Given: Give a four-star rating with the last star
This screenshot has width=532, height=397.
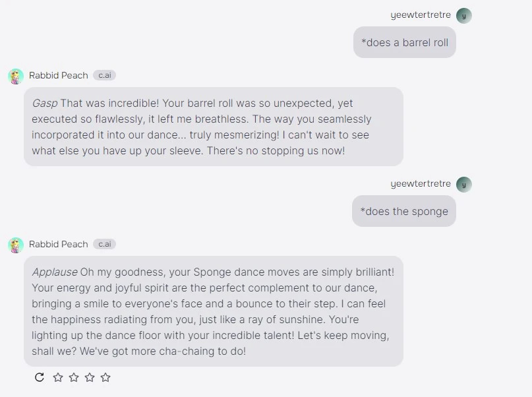Looking at the screenshot, I should pos(105,378).
